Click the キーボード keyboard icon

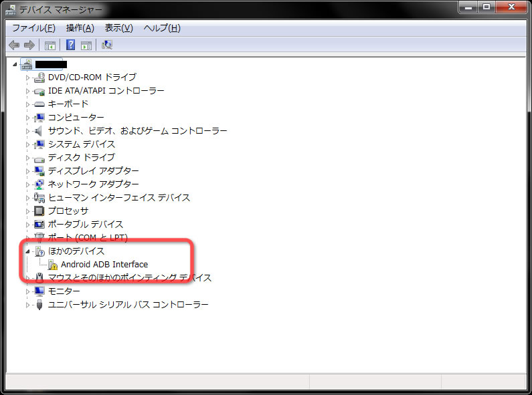tap(39, 104)
